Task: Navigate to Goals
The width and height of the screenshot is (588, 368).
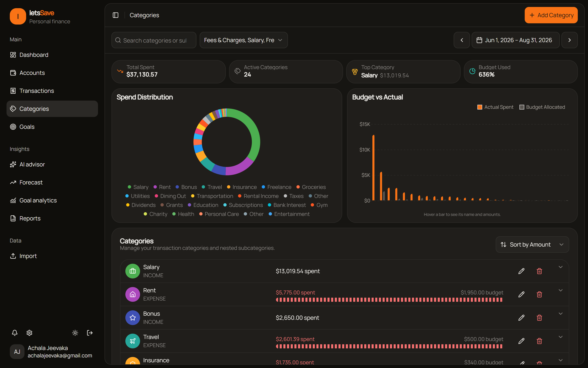Action: click(x=52, y=127)
